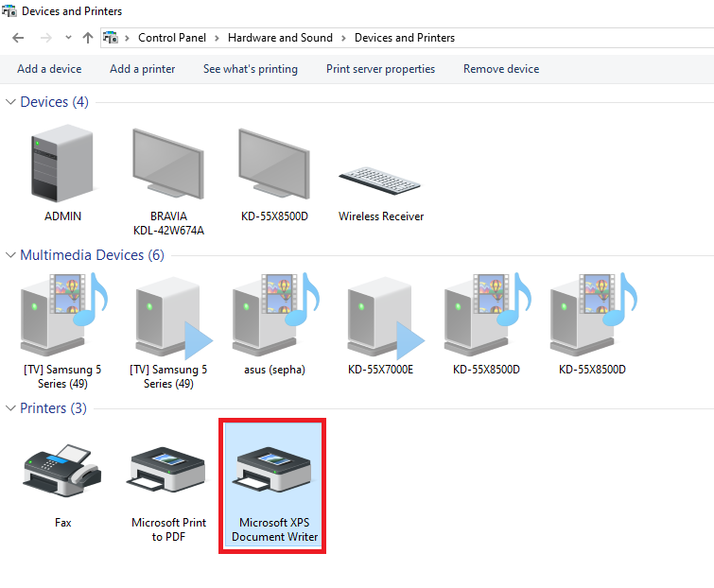Click Remove device in toolbar
Image resolution: width=714 pixels, height=588 pixels.
click(x=501, y=69)
